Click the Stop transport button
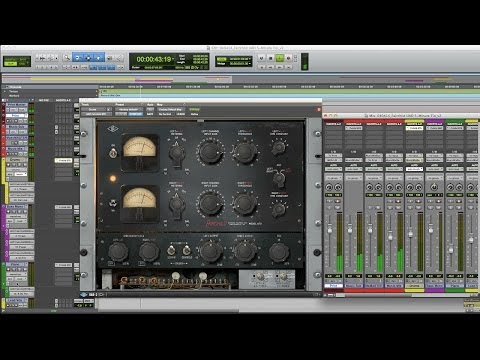 point(271,58)
